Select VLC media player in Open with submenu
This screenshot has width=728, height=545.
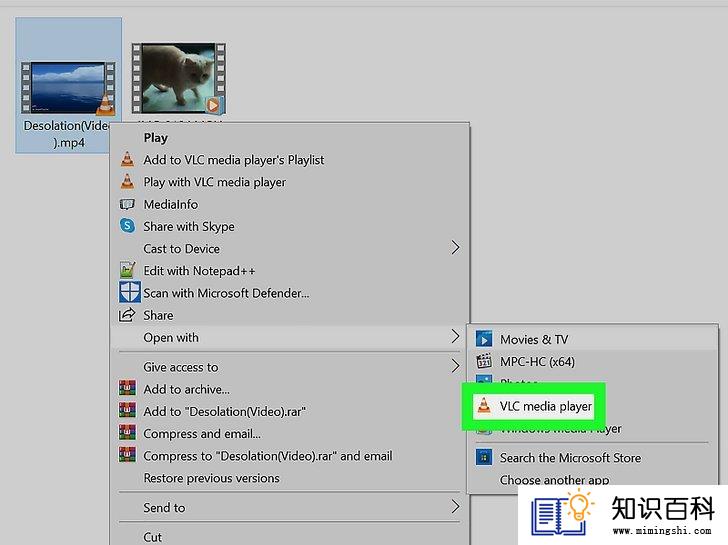tap(546, 407)
